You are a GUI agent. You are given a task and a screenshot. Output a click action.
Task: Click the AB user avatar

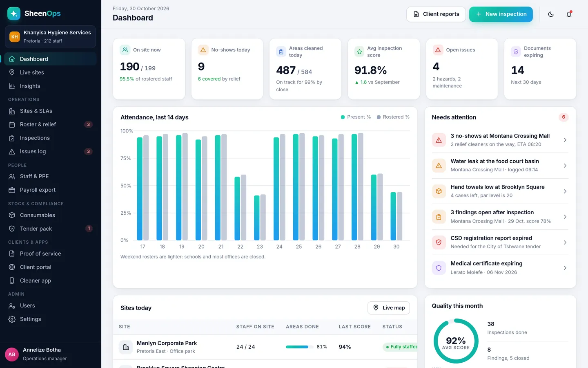coord(12,355)
